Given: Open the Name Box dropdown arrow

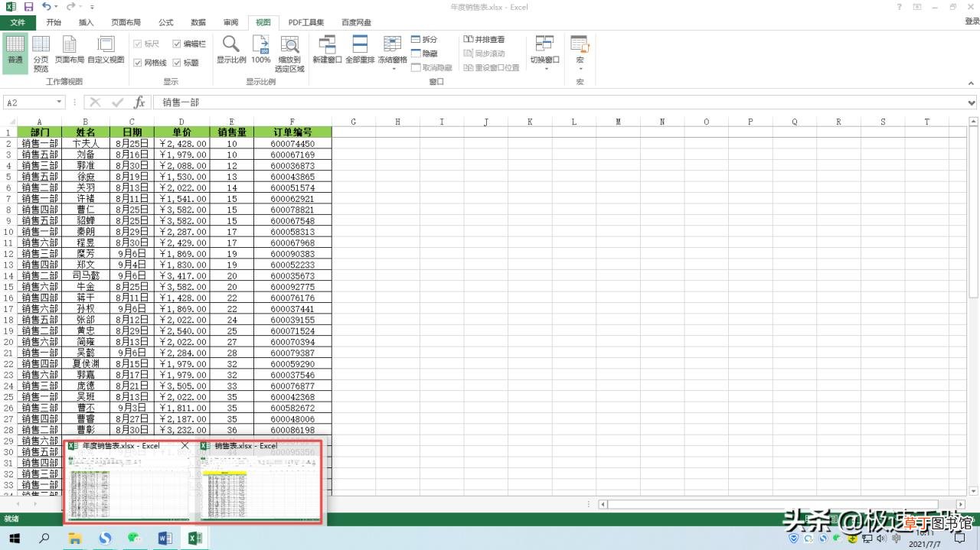Looking at the screenshot, I should (59, 103).
